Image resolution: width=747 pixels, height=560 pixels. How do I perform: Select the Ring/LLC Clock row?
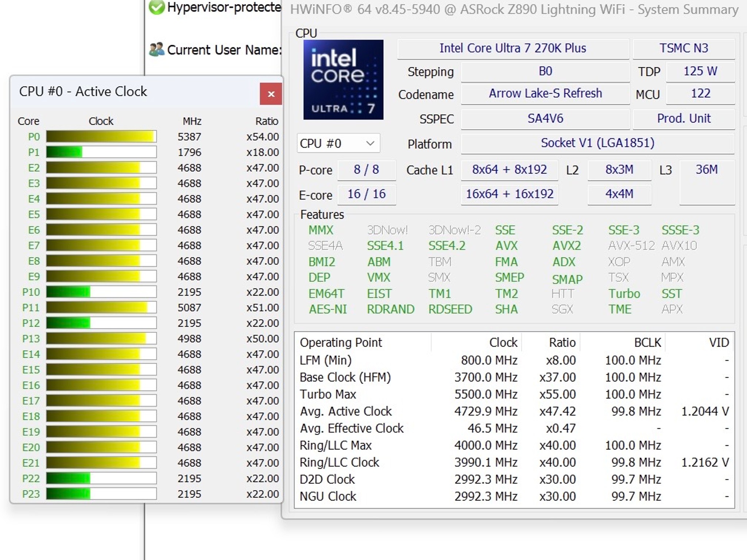514,462
